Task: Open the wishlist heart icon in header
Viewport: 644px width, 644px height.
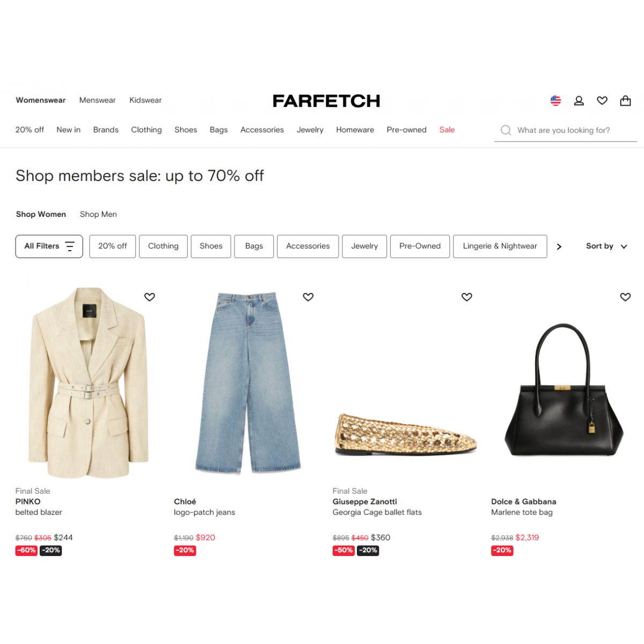Action: 602,100
